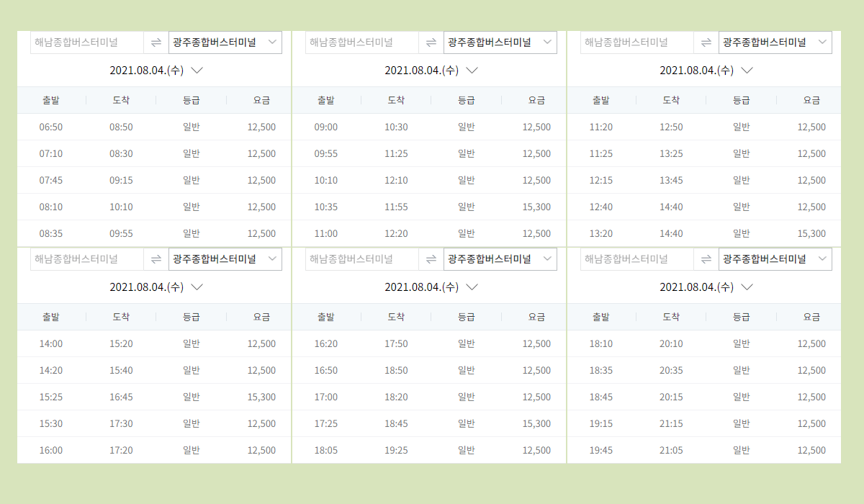The height and width of the screenshot is (504, 864).
Task: Select the 12:15 departure time
Action: [x=601, y=180]
